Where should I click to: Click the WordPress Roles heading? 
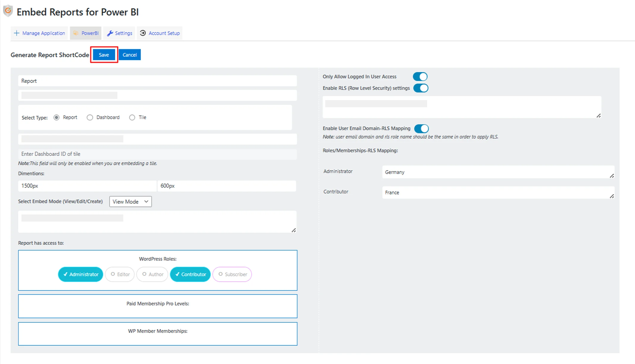click(x=158, y=259)
